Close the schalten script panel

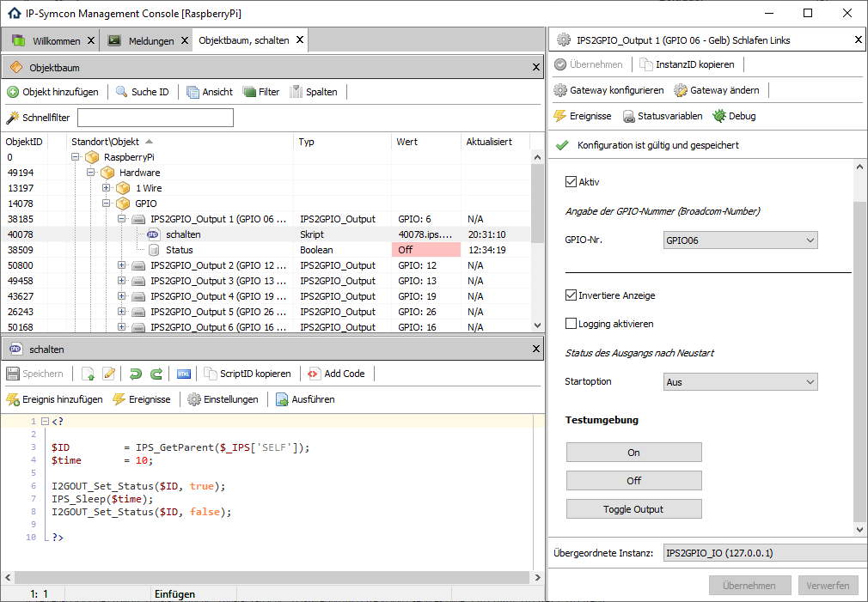click(x=536, y=349)
